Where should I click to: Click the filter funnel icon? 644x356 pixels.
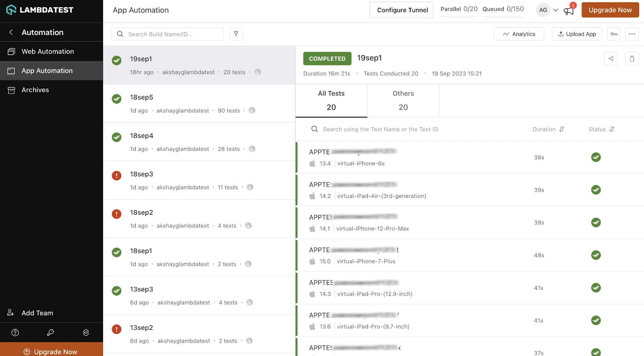(x=236, y=34)
